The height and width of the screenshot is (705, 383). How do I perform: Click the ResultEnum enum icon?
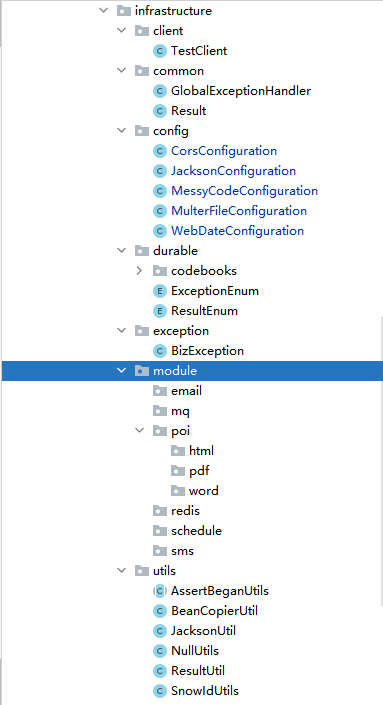tap(160, 311)
